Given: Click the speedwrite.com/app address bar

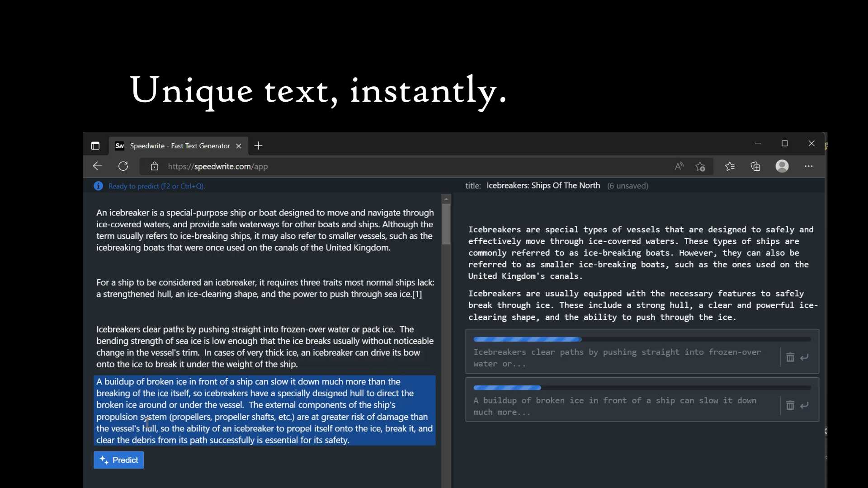Looking at the screenshot, I should click(x=217, y=166).
